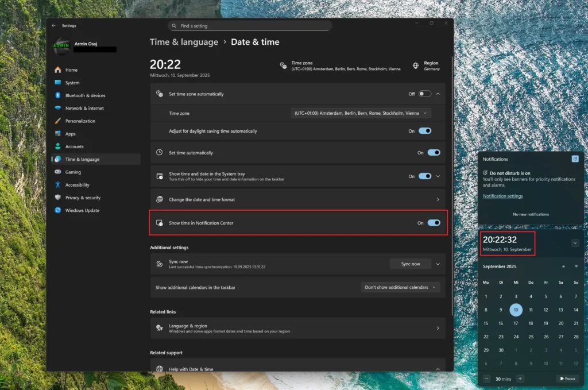This screenshot has width=588, height=390.
Task: Click the Settings page vertical scrollbar
Action: (452, 186)
